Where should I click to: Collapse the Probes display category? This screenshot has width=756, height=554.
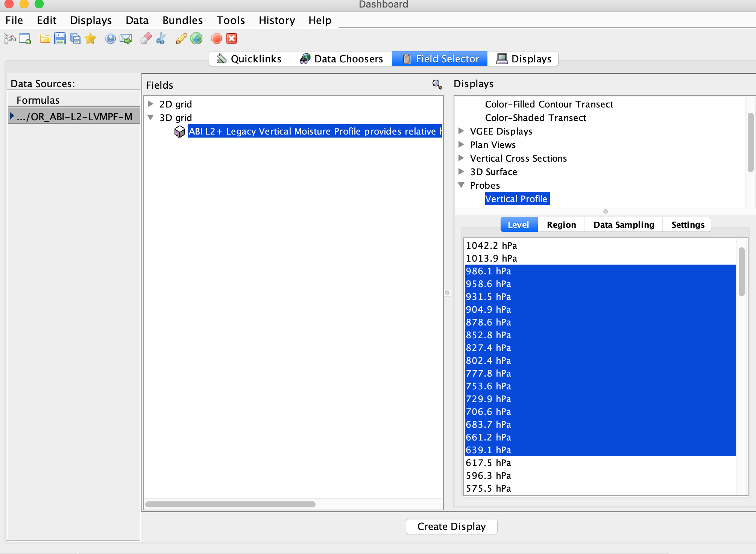pos(461,185)
